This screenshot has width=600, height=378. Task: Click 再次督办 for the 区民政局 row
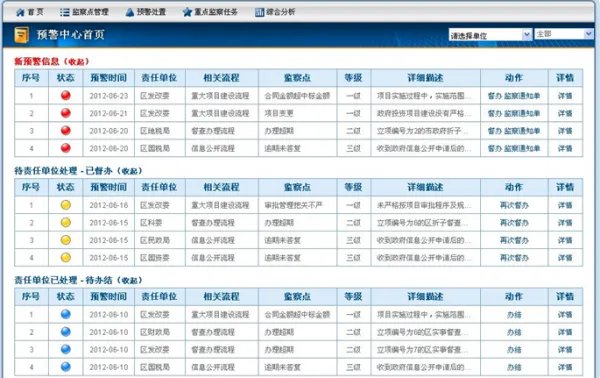(x=514, y=240)
